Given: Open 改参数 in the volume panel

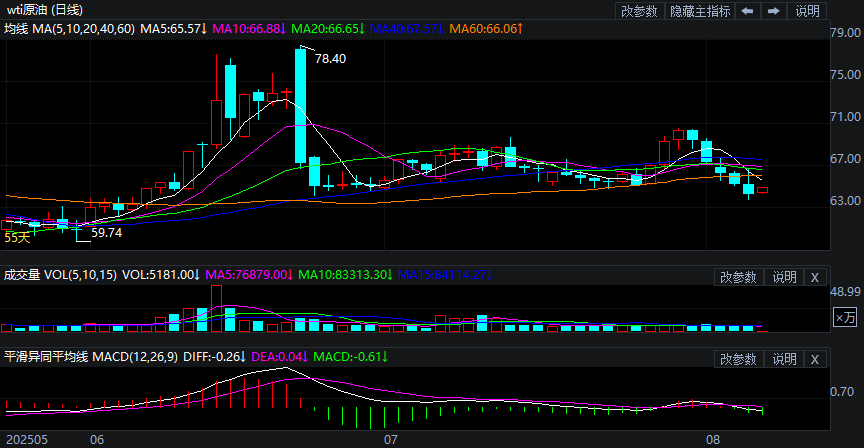Looking at the screenshot, I should point(738,277).
